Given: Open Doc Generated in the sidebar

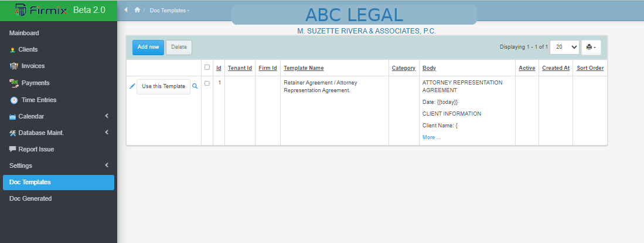Looking at the screenshot, I should point(30,198).
